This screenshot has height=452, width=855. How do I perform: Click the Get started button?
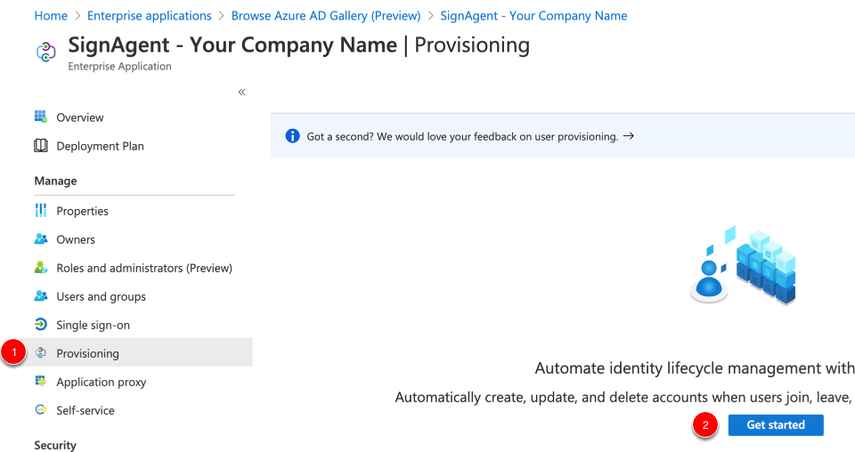(775, 425)
